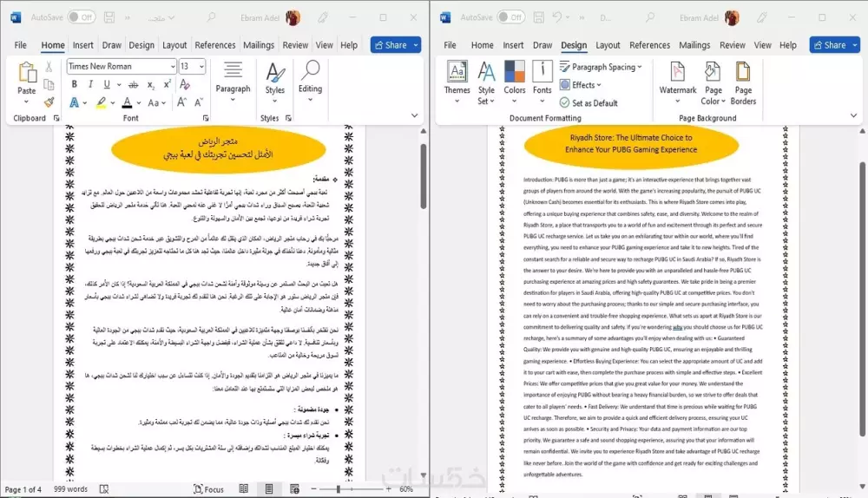Open Paragraph group in left window
Viewport: 868px width, 498px height.
pyautogui.click(x=233, y=81)
